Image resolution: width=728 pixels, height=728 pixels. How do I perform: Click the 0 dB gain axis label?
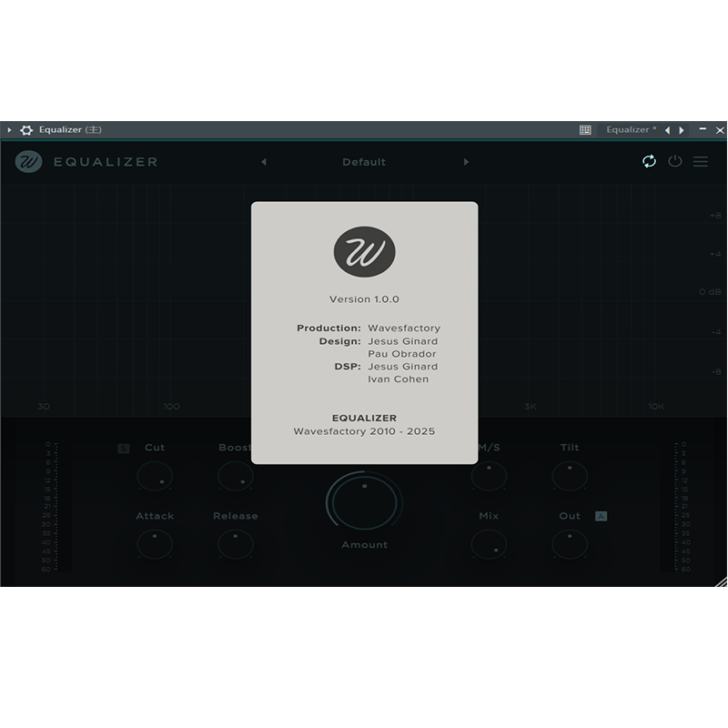pyautogui.click(x=710, y=292)
